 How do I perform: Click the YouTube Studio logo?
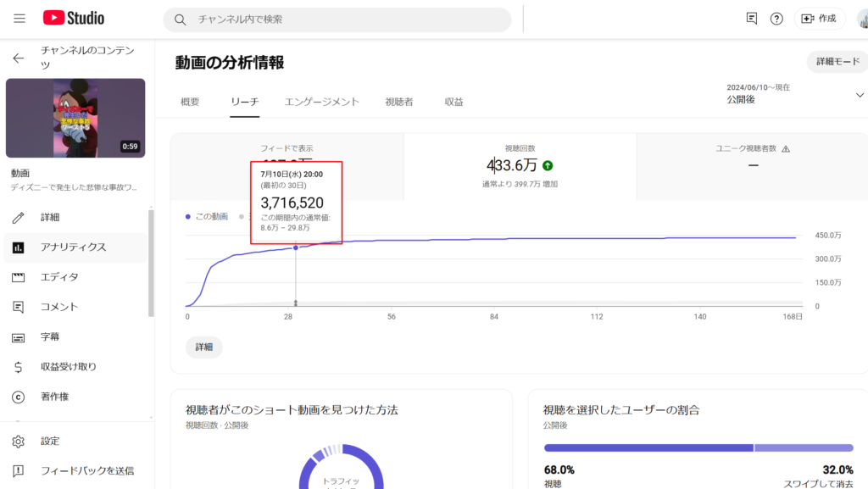[74, 18]
